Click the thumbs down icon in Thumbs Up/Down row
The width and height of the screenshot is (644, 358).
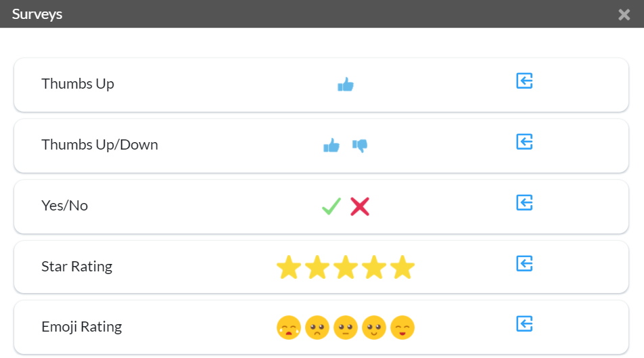tap(360, 146)
